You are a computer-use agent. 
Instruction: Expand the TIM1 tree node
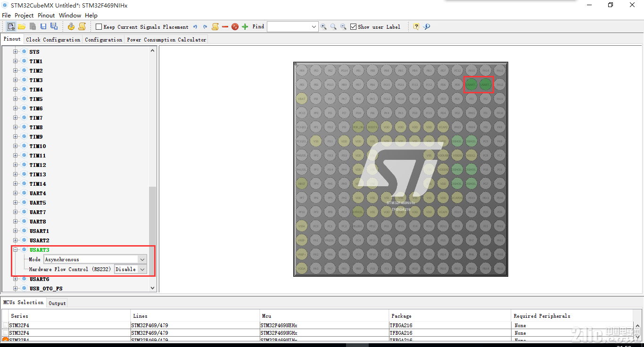coord(16,61)
